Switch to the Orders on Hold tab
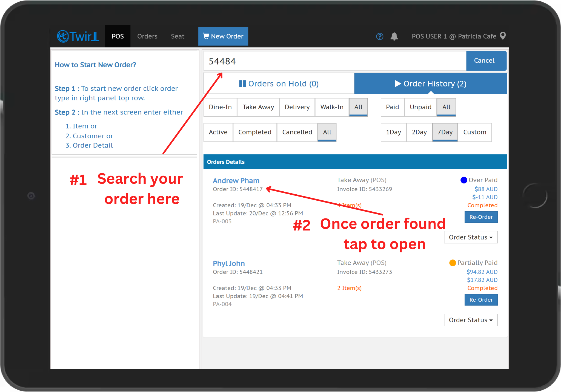 coord(279,83)
